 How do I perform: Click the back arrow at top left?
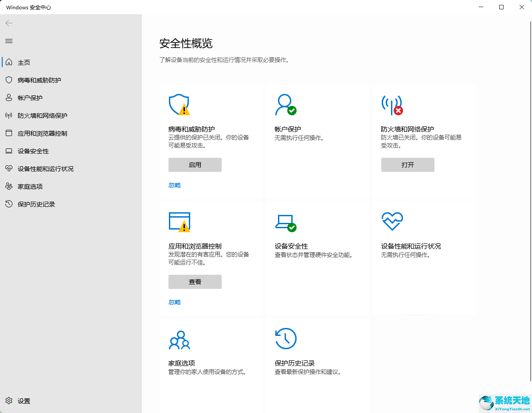[x=8, y=23]
